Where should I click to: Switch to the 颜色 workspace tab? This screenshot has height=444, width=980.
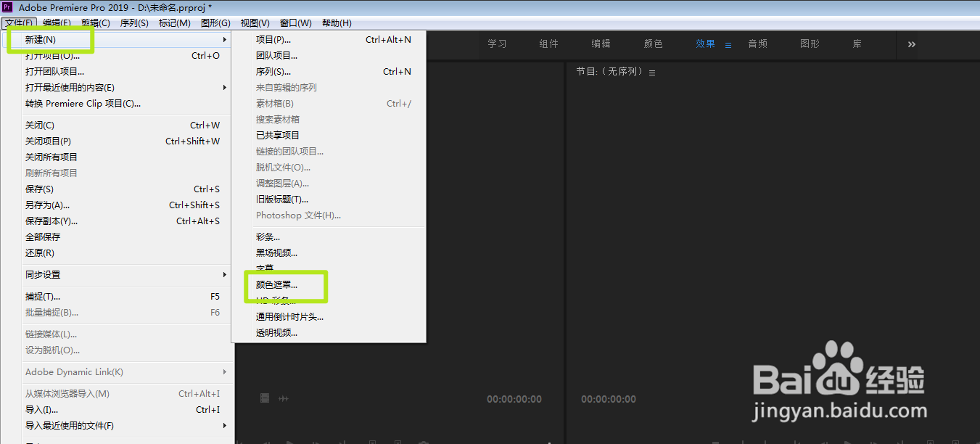tap(654, 44)
